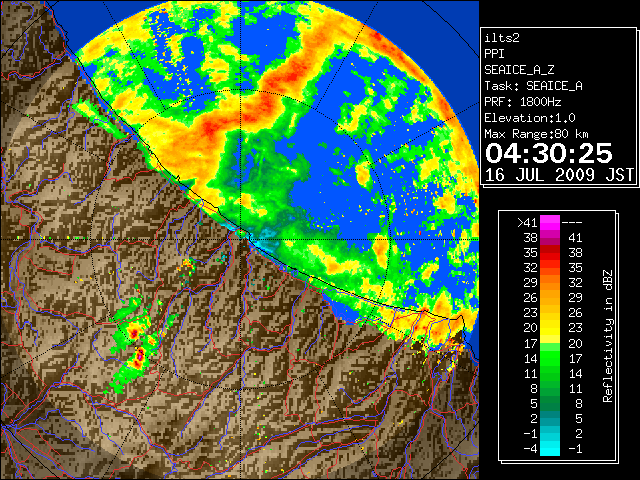The width and height of the screenshot is (640, 480).
Task: Pick the dark green swatch between 5 and 8
Action: [x=550, y=403]
